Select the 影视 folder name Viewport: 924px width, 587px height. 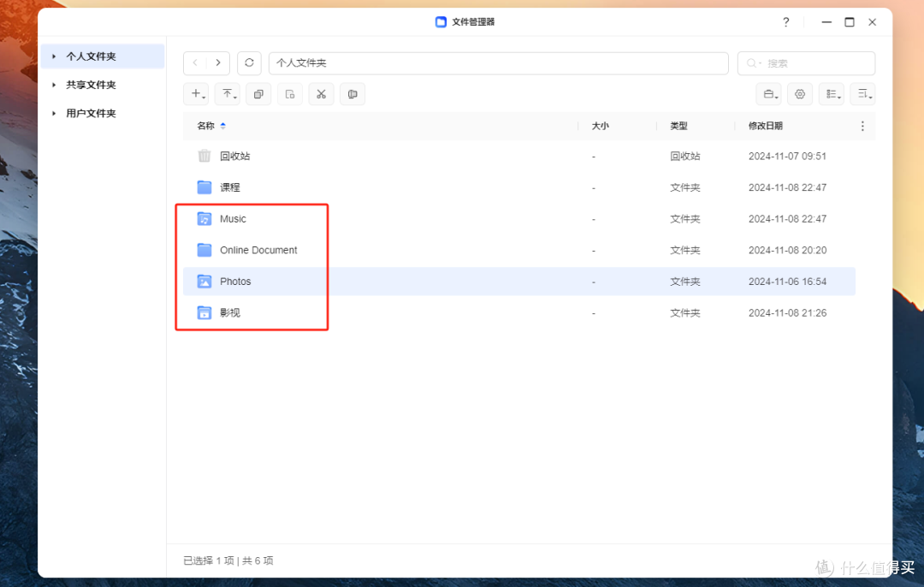(x=230, y=312)
